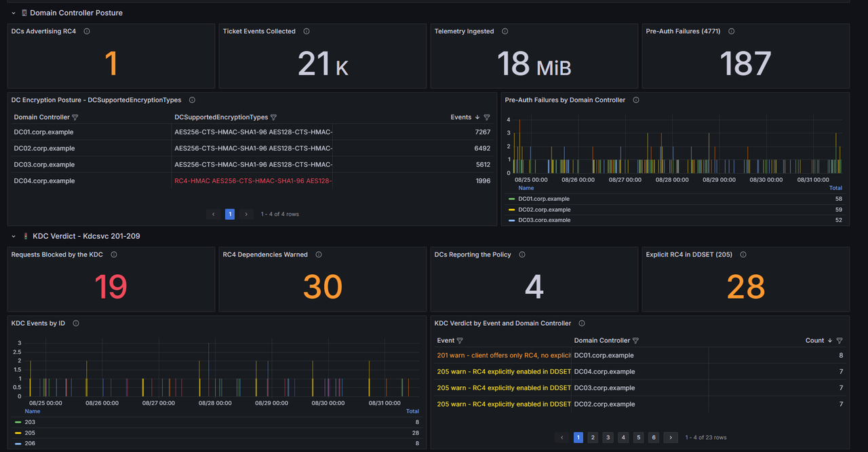Sort DC Encryption Posture table by Events header

(x=461, y=117)
